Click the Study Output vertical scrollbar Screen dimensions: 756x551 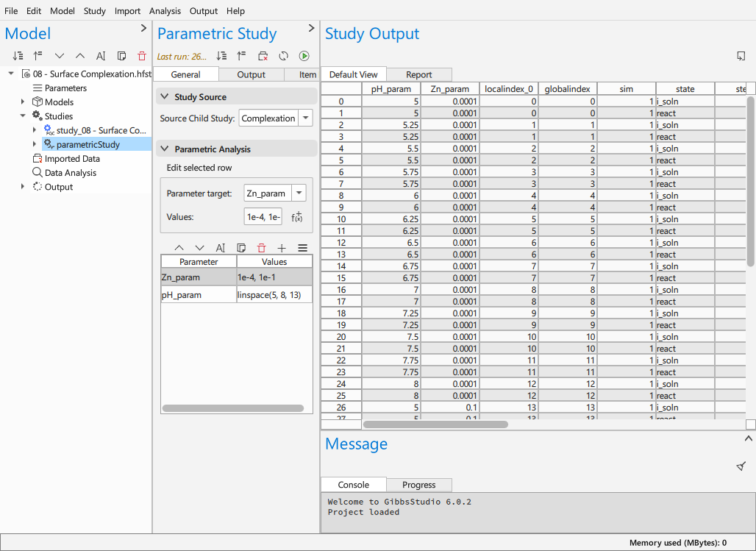(x=750, y=181)
